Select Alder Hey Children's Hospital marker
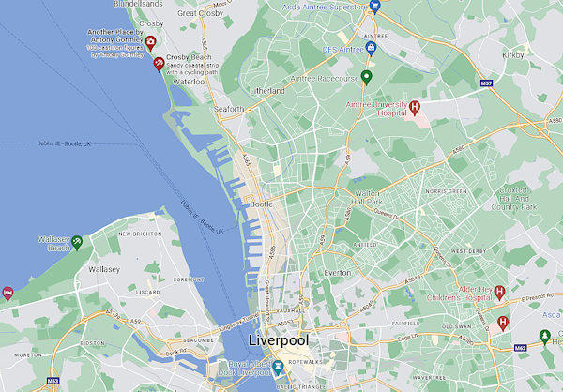This screenshot has height=392, width=563. 499,293
